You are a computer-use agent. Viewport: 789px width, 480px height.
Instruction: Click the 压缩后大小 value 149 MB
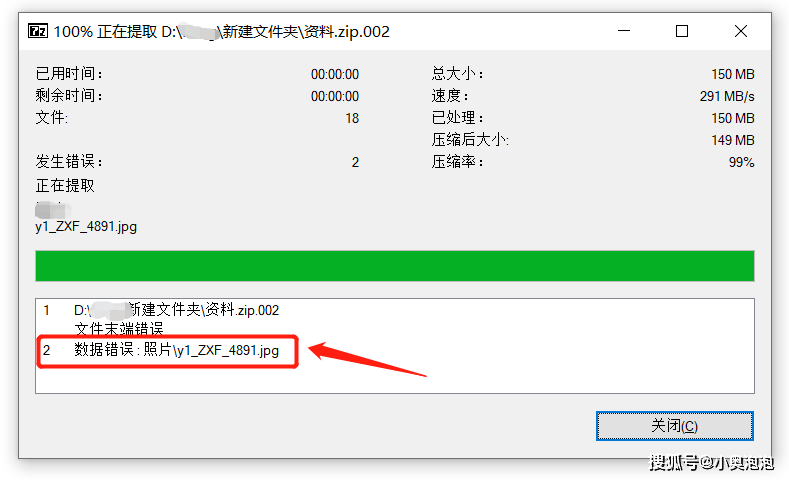pyautogui.click(x=733, y=140)
